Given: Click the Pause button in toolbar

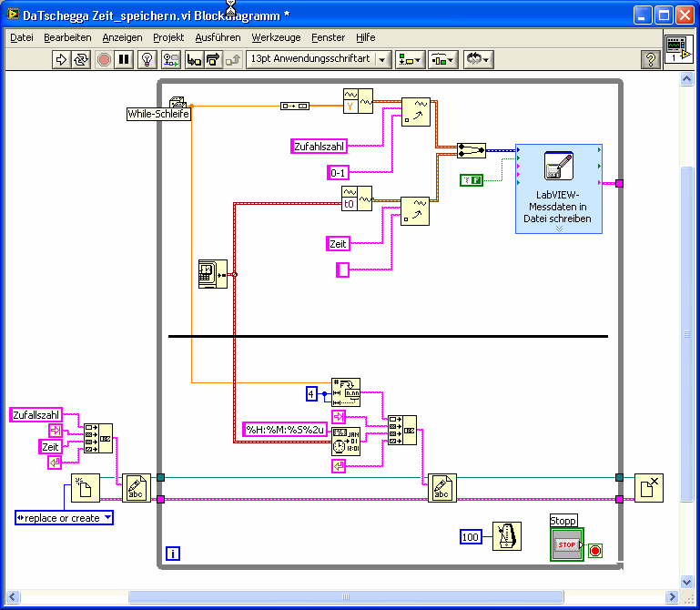Looking at the screenshot, I should [124, 59].
